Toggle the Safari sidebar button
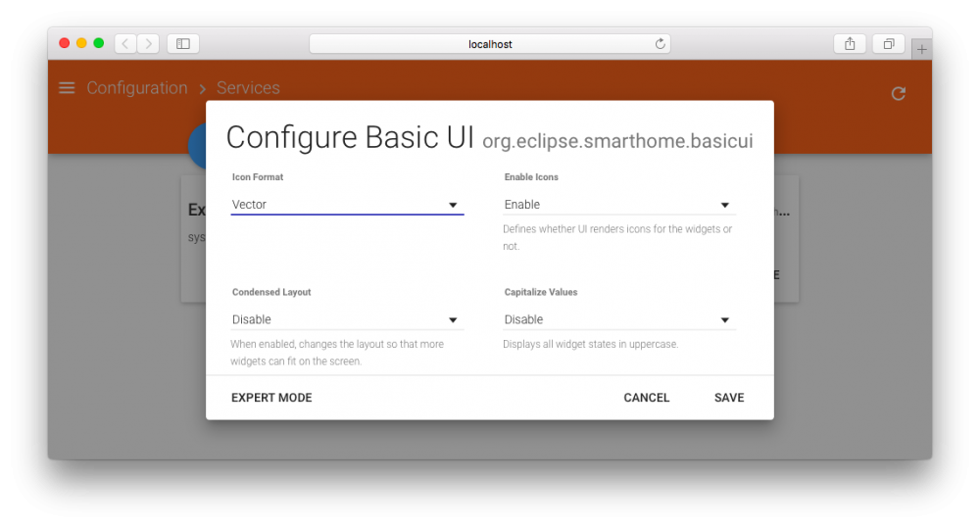Image resolution: width=980 pixels, height=528 pixels. (x=183, y=43)
